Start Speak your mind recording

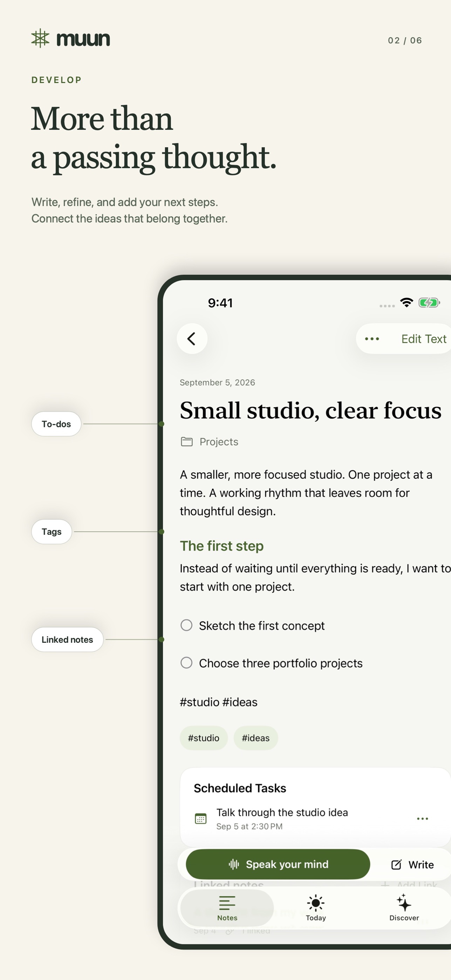pos(278,864)
